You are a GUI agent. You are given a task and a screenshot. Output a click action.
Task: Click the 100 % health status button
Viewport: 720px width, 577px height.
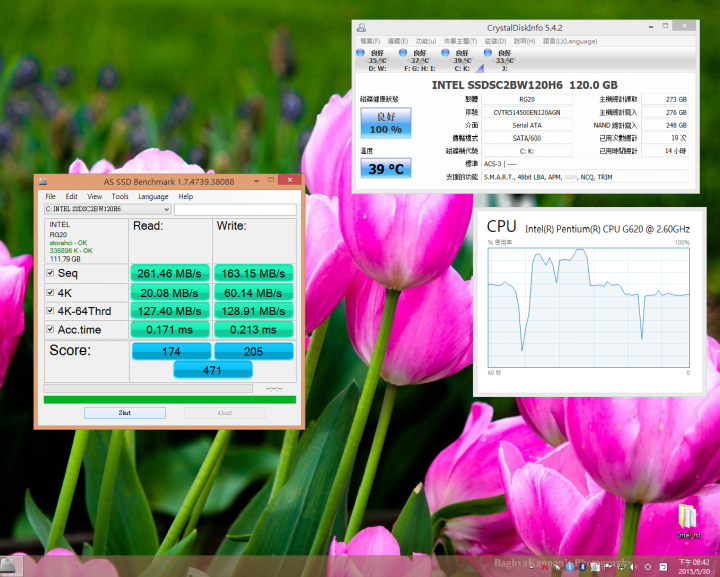click(386, 123)
